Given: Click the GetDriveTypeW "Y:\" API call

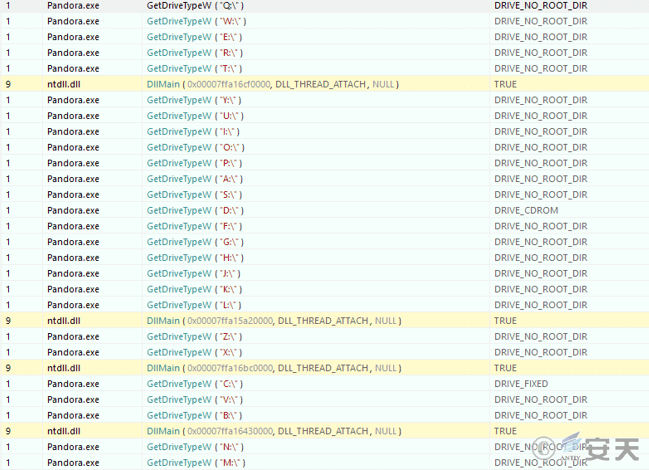Looking at the screenshot, I should click(195, 100).
